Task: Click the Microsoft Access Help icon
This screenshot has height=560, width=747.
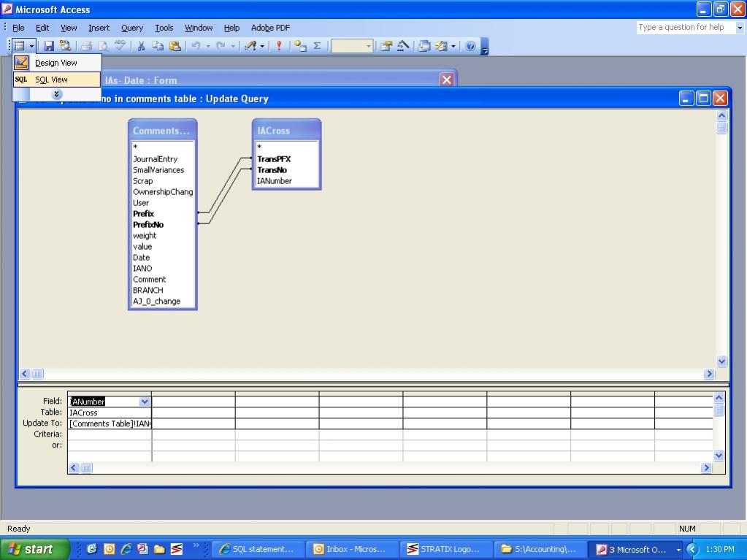Action: click(470, 46)
